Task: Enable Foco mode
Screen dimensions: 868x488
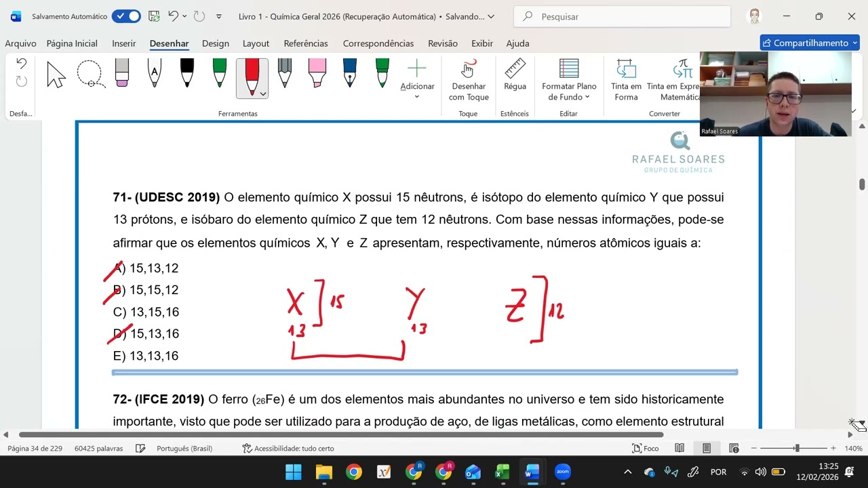Action: pos(646,449)
